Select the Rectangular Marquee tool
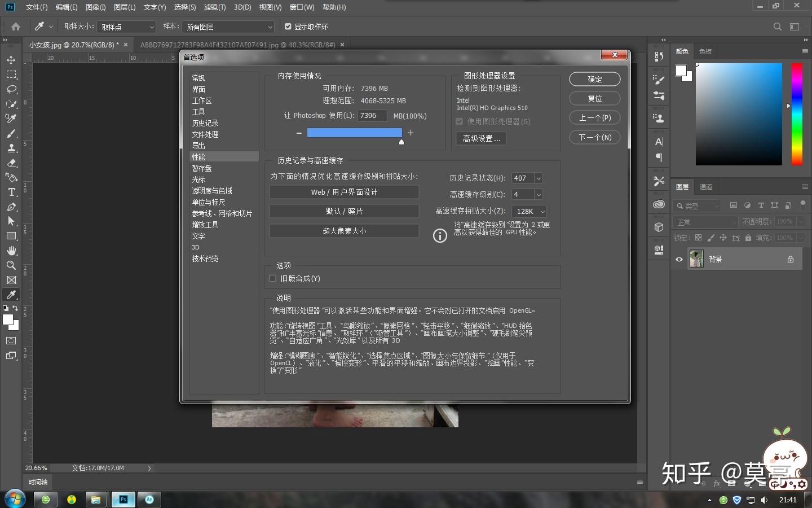 (11, 75)
